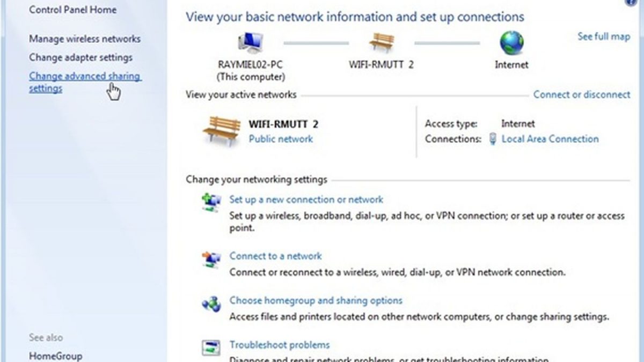The width and height of the screenshot is (644, 362).
Task: Open Control Panel Home
Action: tap(72, 10)
